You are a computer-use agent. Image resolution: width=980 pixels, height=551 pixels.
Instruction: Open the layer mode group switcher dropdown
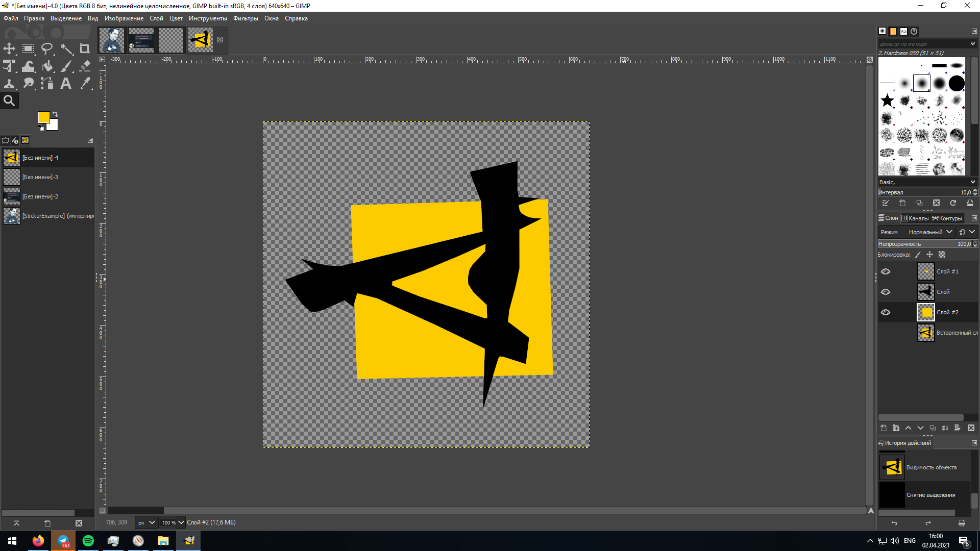coord(967,232)
